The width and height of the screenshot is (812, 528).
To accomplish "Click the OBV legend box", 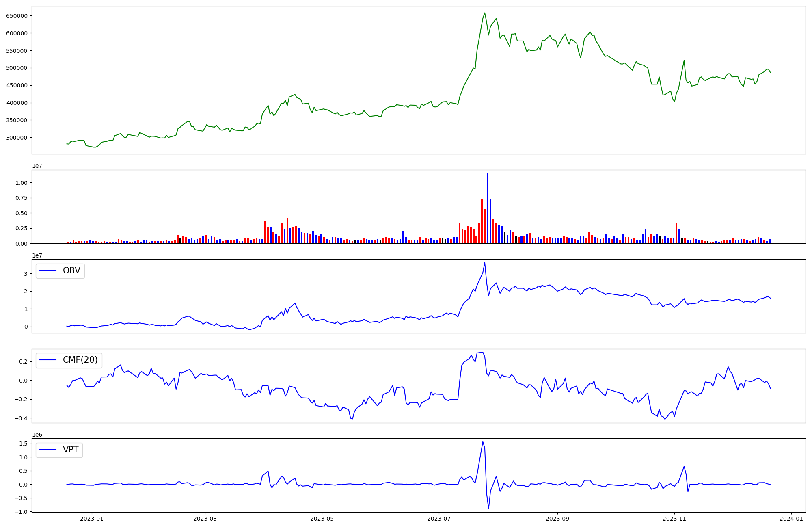I will pyautogui.click(x=60, y=270).
